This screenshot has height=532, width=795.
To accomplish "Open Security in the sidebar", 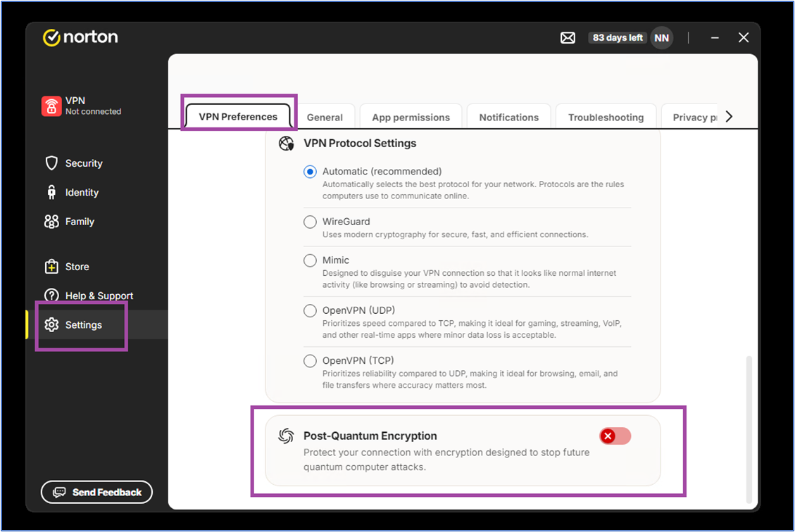I will (x=96, y=163).
